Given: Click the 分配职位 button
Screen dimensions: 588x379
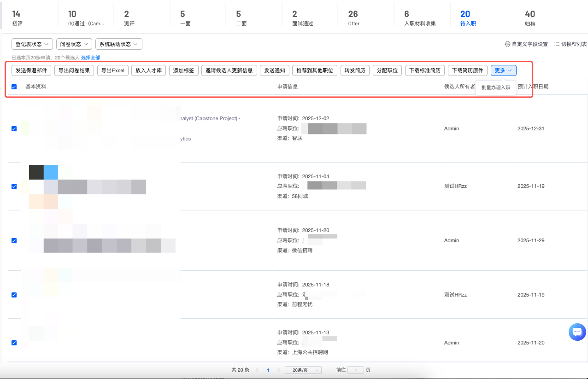Looking at the screenshot, I should click(x=387, y=70).
